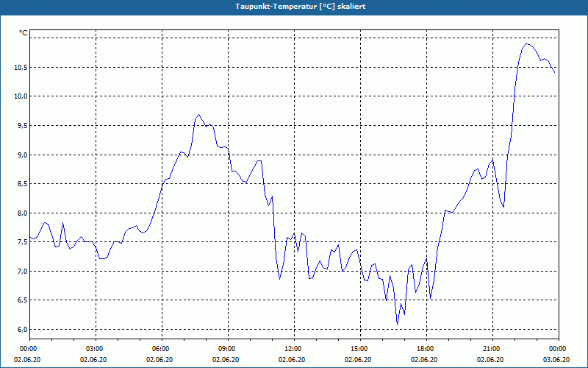Click the 02.06.20 date beneath 12:00
588x368 pixels.
pos(292,359)
